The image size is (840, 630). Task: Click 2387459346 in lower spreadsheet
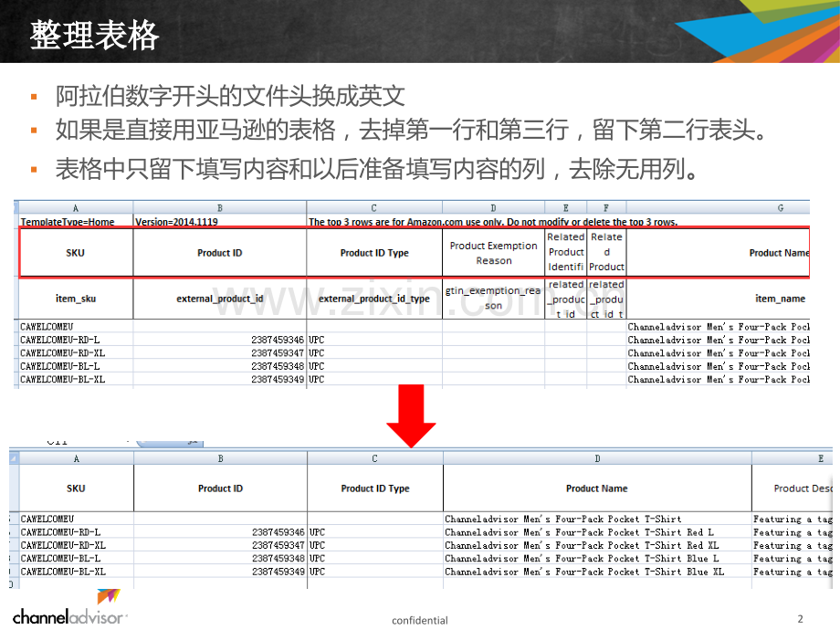pos(220,532)
